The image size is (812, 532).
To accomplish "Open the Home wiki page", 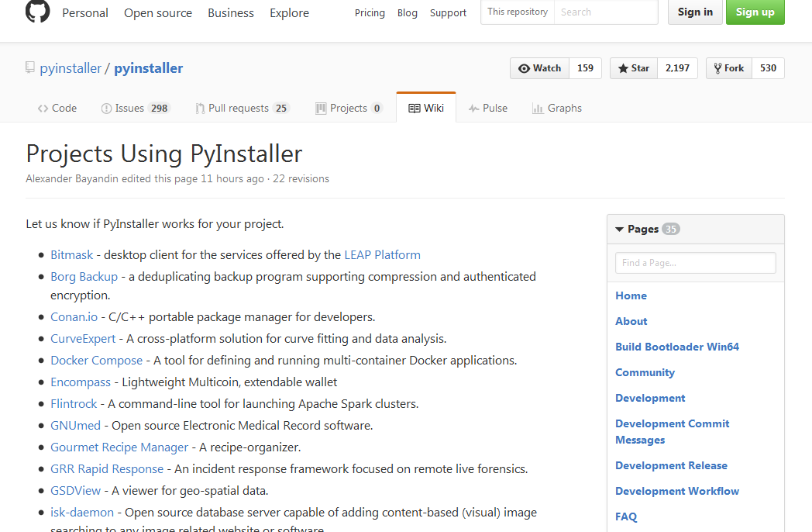I will tap(631, 295).
